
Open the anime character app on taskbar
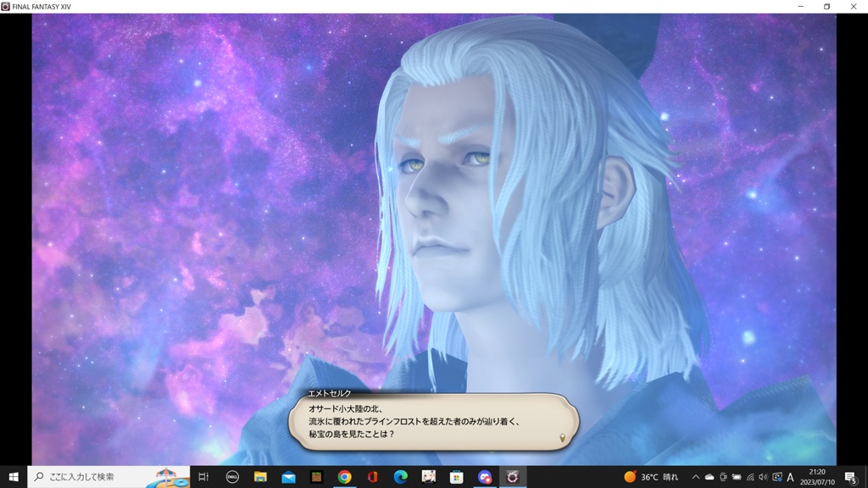pos(428,476)
